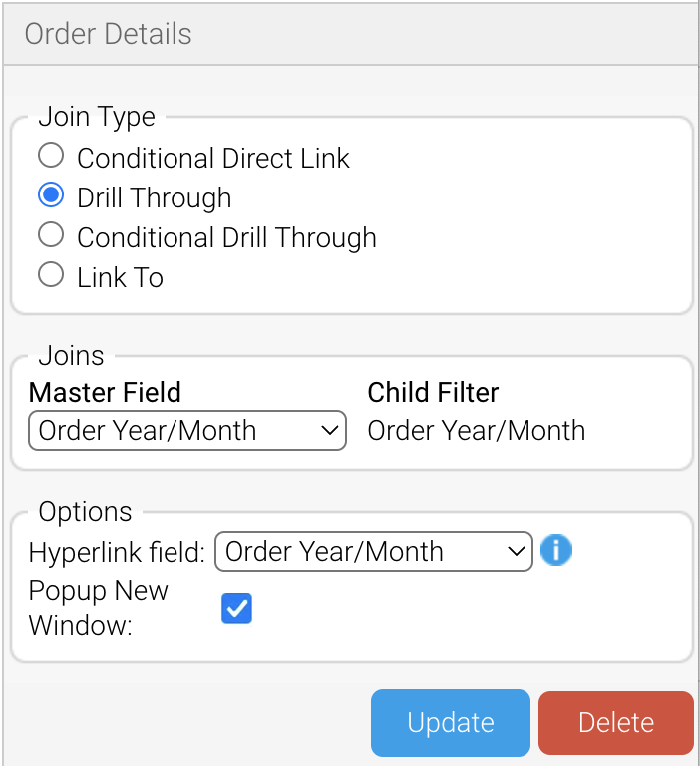
Task: Click the Link To label text
Action: click(x=121, y=278)
